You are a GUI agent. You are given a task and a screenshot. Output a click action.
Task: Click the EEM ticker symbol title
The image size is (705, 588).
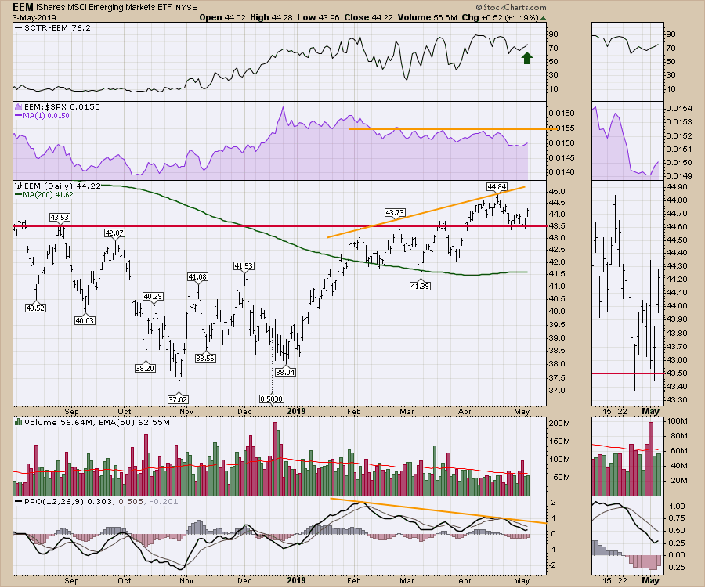[x=23, y=7]
